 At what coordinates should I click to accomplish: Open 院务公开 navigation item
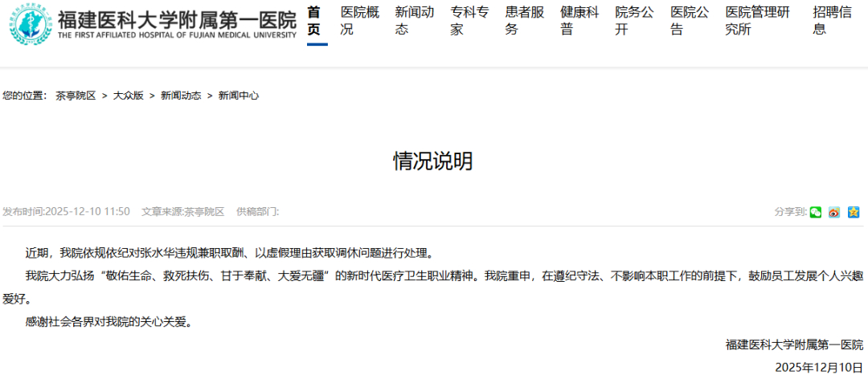click(x=634, y=21)
